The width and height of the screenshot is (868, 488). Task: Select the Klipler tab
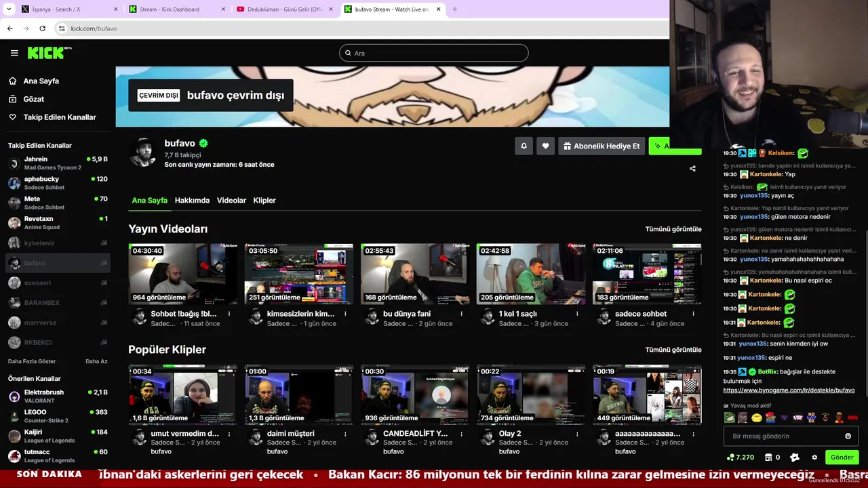264,201
